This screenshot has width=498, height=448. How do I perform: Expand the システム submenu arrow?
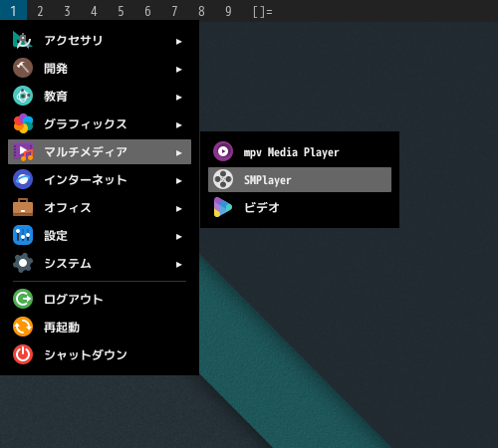(x=179, y=265)
